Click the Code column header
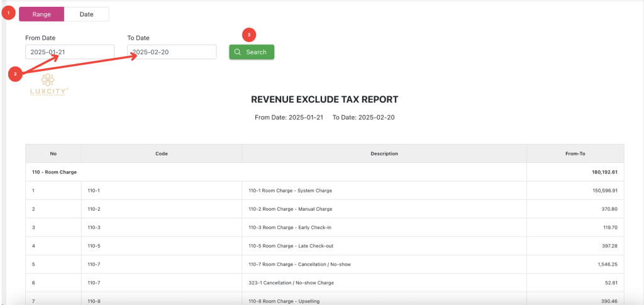 pyautogui.click(x=161, y=153)
